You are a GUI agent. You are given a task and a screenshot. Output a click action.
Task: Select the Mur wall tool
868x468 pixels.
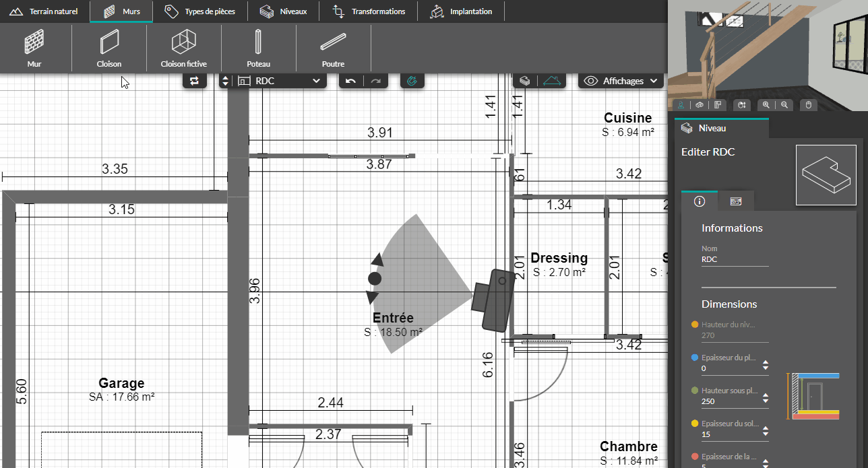click(34, 48)
